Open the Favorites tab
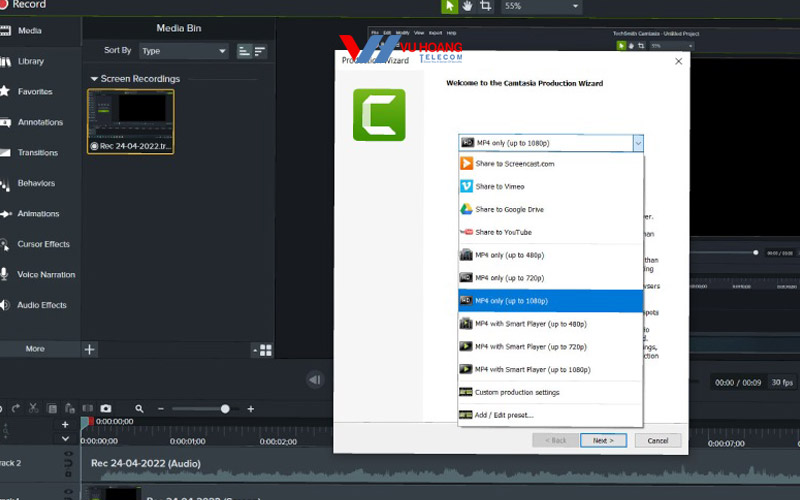The height and width of the screenshot is (500, 800). point(35,92)
